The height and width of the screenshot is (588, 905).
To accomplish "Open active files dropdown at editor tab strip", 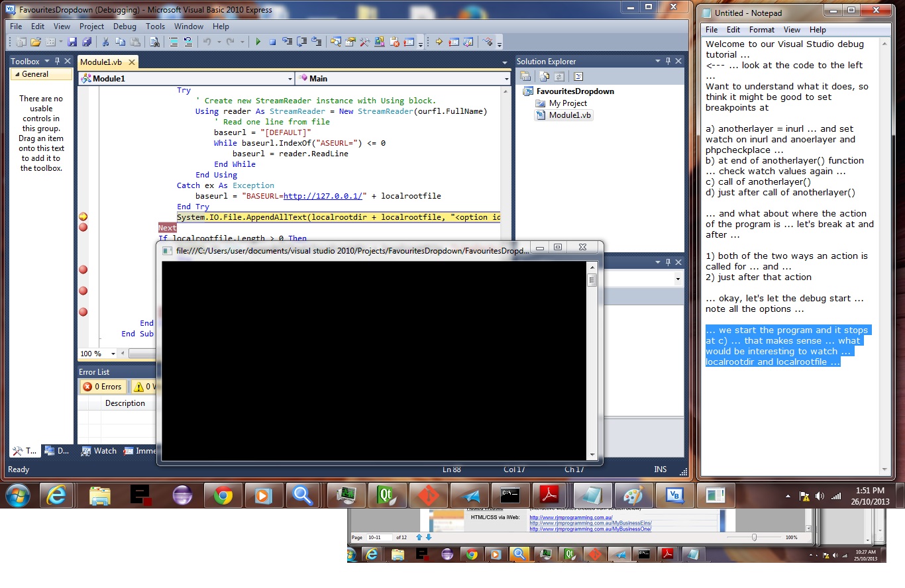I will coord(505,62).
